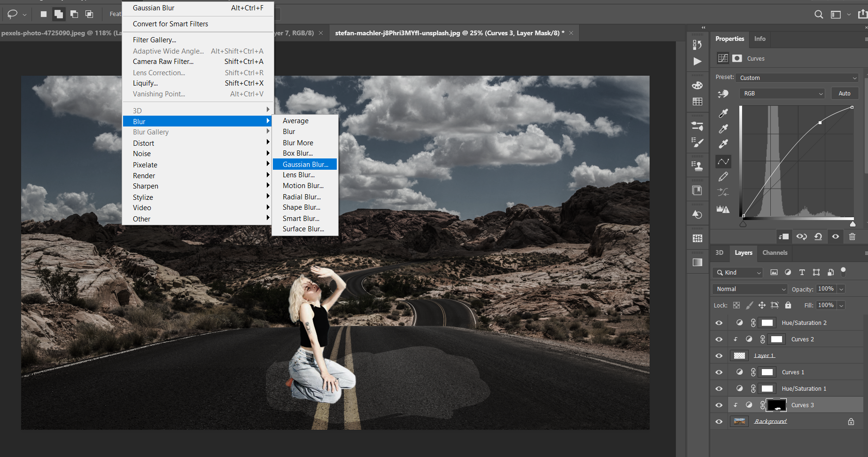Select the white point eyedropper in Curves
The width and height of the screenshot is (868, 457).
click(723, 144)
